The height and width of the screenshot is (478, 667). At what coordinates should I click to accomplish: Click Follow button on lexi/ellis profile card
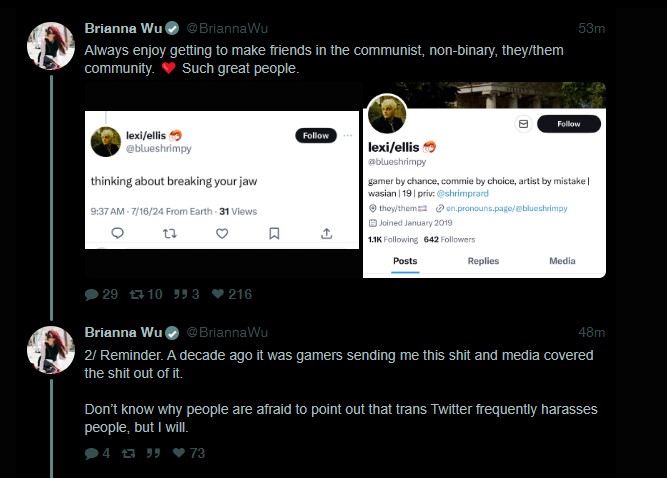[x=569, y=124]
